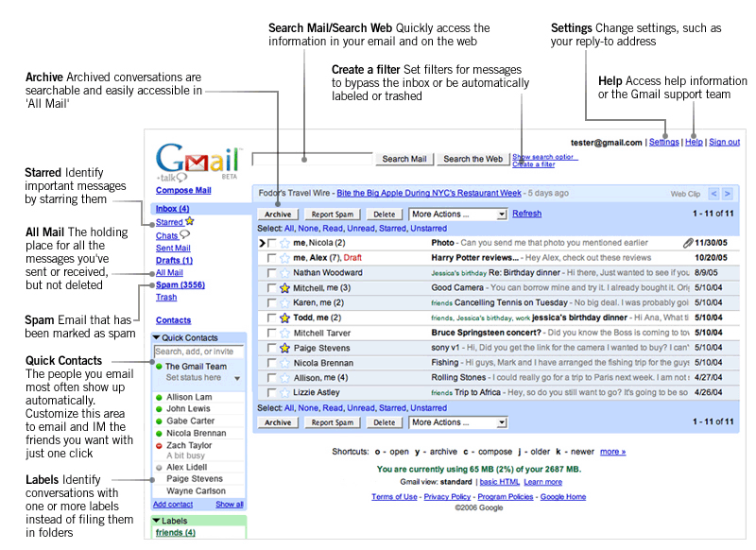Click Gabe Carter's green status dot
756x550 pixels.
[159, 421]
